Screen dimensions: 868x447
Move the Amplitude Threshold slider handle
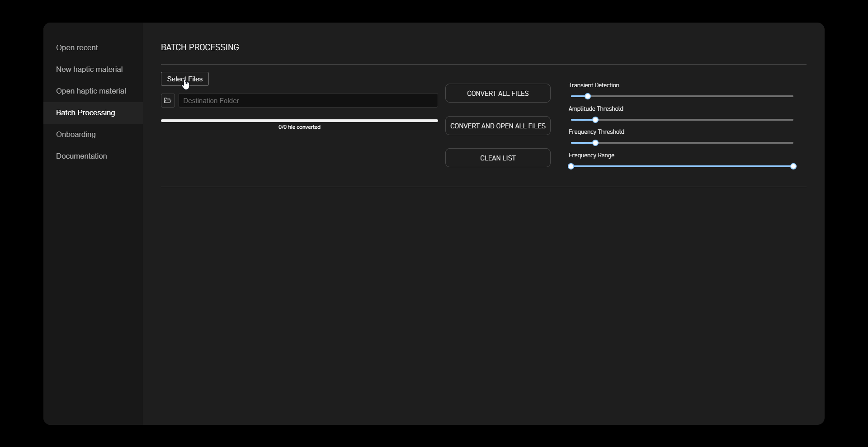click(595, 120)
